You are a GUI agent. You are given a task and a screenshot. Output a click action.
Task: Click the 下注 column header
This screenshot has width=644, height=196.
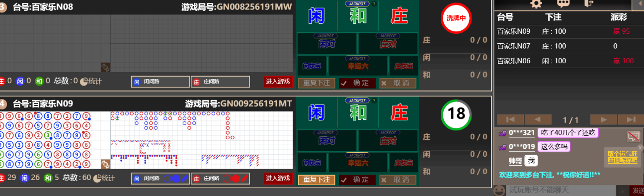(x=553, y=17)
